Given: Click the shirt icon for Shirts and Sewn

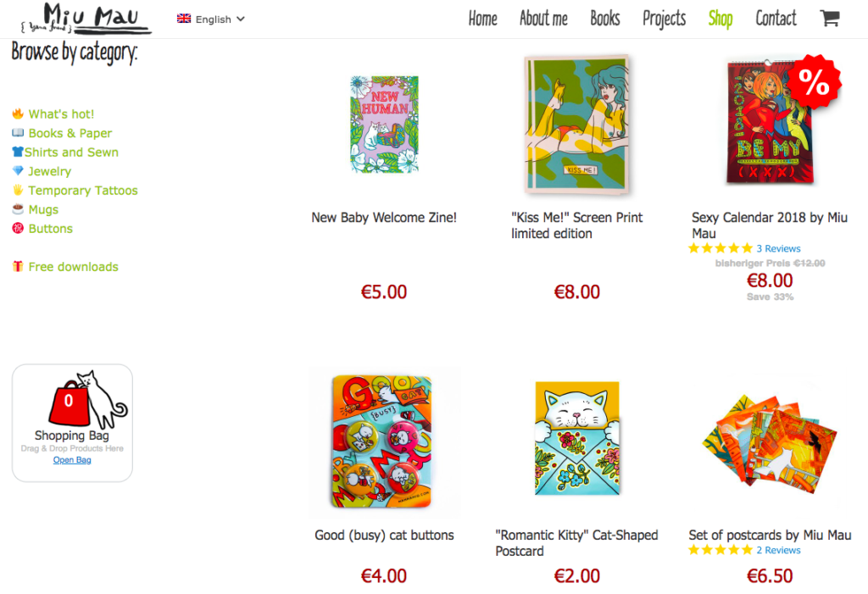Looking at the screenshot, I should (x=18, y=152).
